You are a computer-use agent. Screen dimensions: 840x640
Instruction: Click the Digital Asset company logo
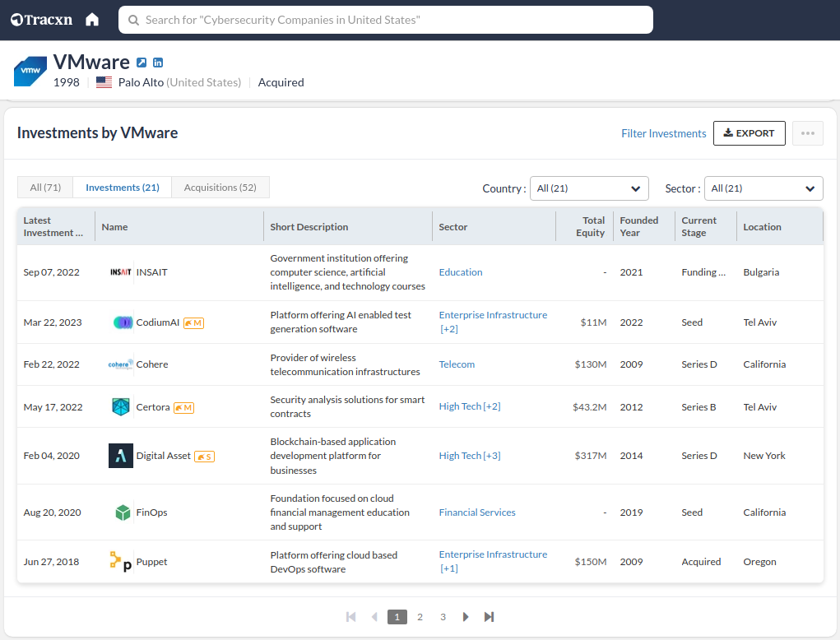tap(121, 456)
